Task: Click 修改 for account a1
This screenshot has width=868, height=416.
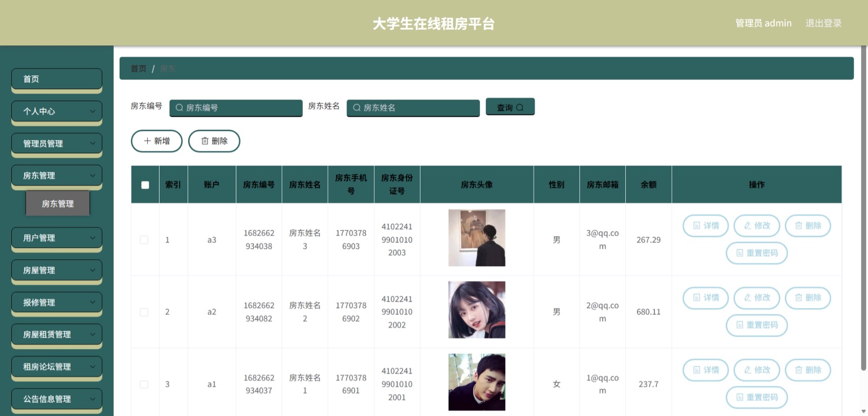Action: point(757,370)
